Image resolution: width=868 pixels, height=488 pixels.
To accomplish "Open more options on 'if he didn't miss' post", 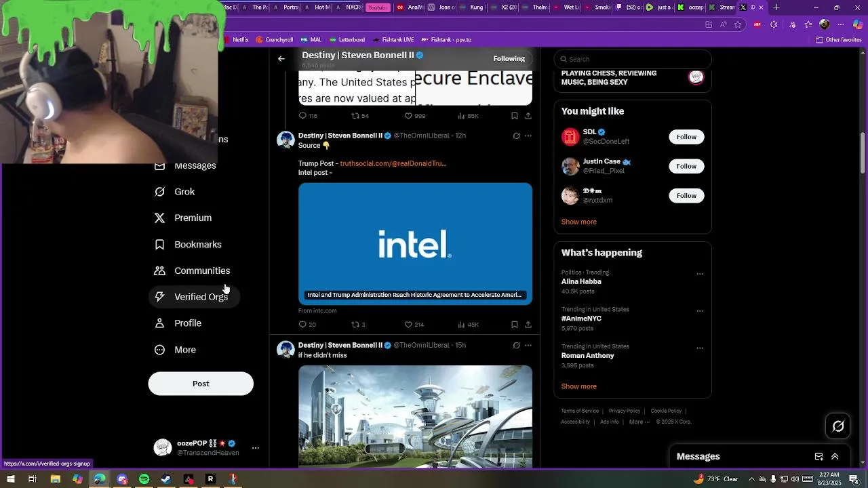I will [x=528, y=346].
